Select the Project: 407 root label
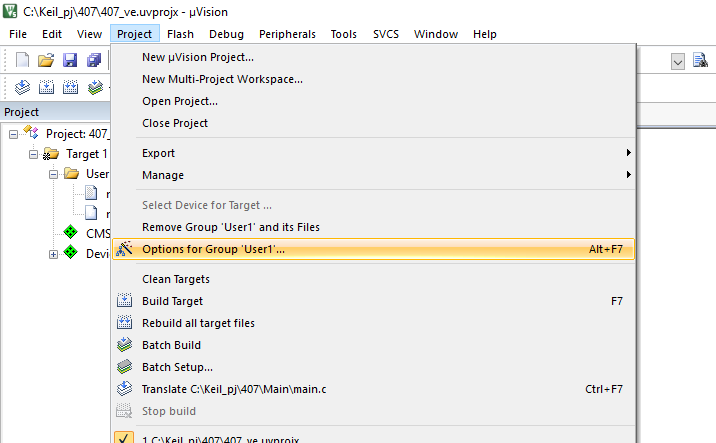The image size is (716, 443). tap(78, 134)
